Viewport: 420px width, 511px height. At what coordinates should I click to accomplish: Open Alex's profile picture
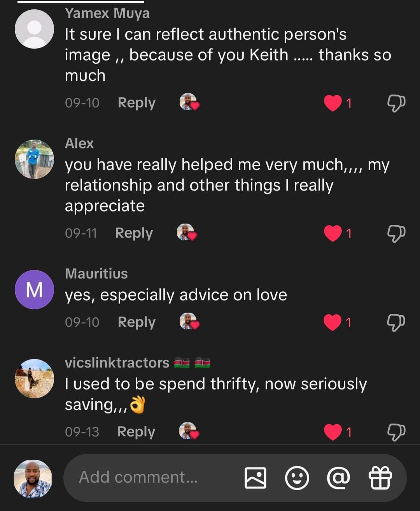pos(34,159)
